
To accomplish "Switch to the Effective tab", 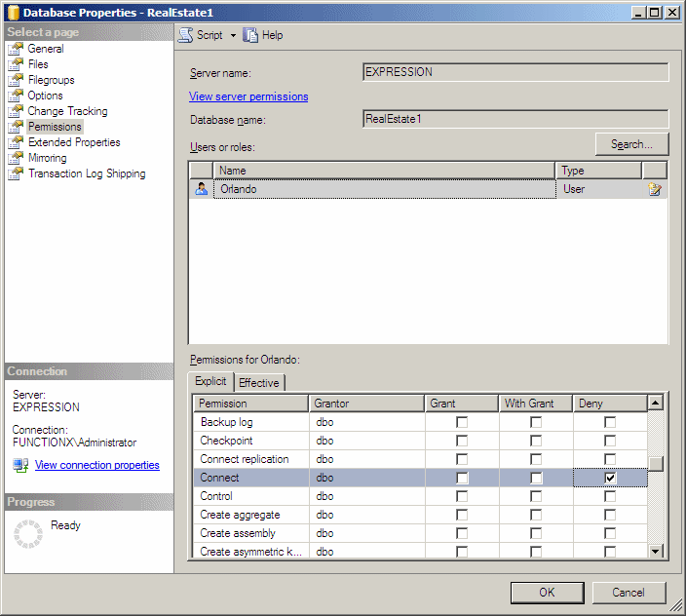I will pyautogui.click(x=259, y=383).
